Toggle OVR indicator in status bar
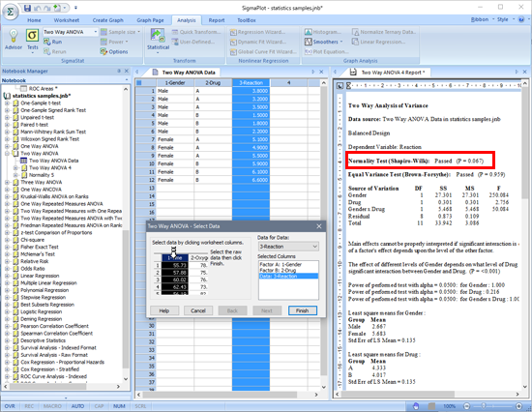The height and width of the screenshot is (412, 532). coord(10,406)
